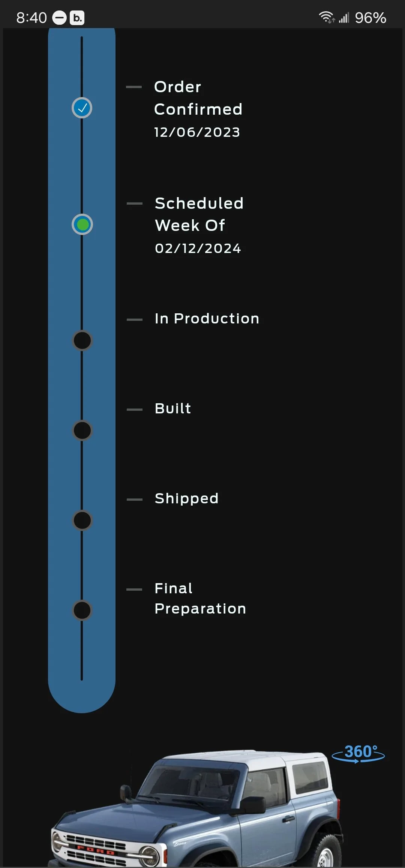Tap the Shipped timeline dot

(x=82, y=520)
